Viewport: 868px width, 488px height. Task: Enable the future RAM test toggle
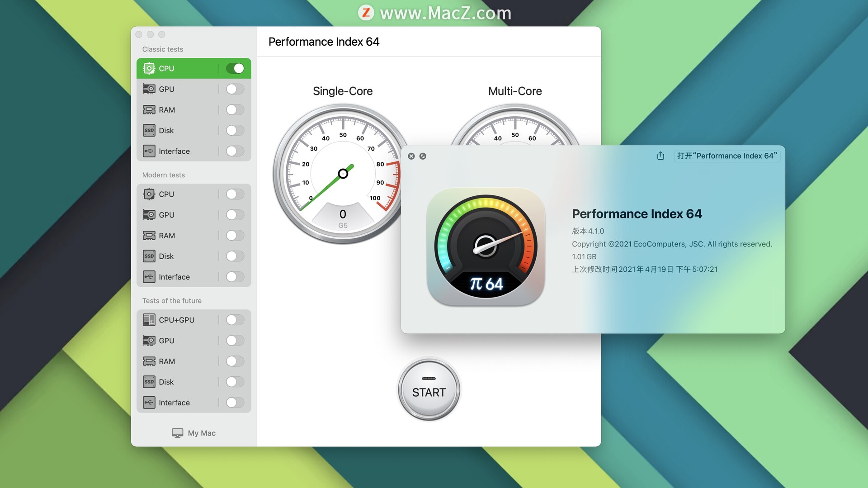(x=235, y=361)
